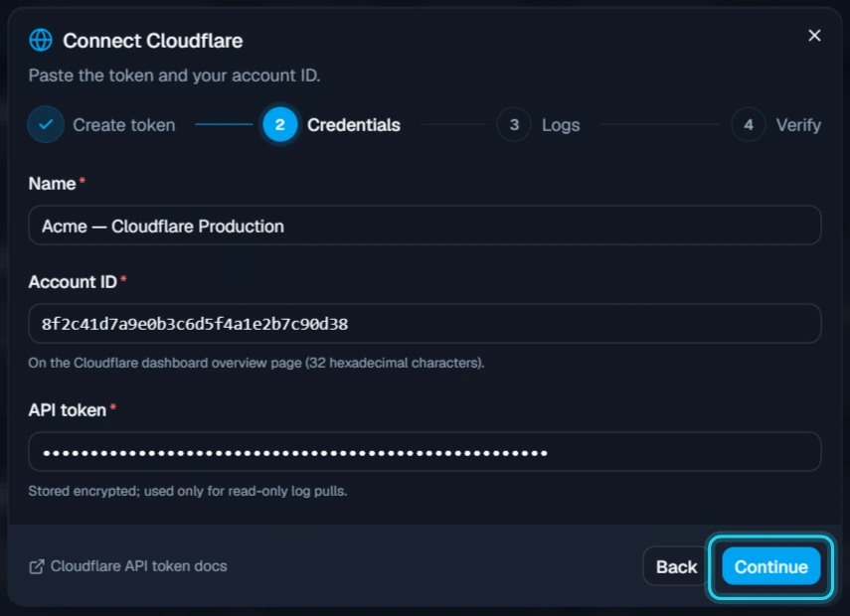Jump to step 4 circle for Verify

(x=748, y=124)
